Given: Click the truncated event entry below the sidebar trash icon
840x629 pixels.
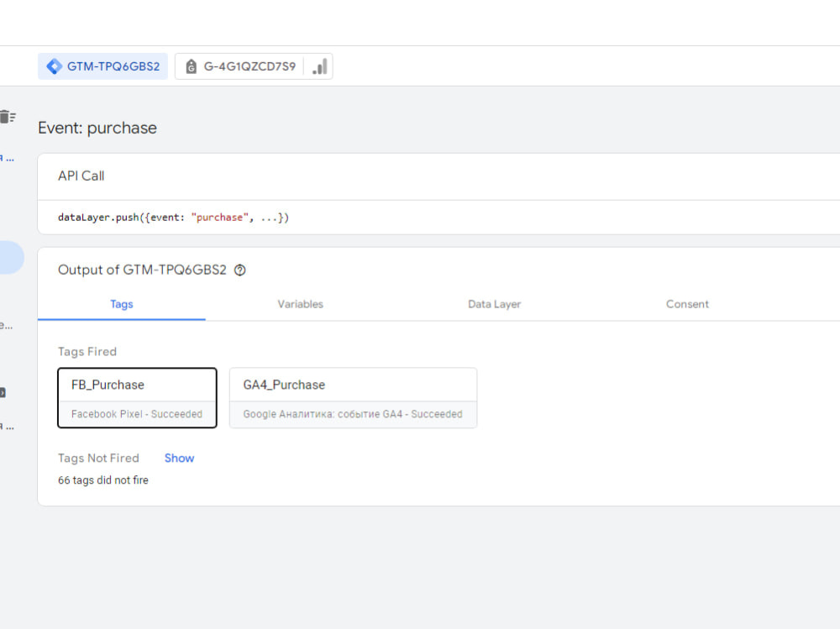Looking at the screenshot, I should 5,158.
